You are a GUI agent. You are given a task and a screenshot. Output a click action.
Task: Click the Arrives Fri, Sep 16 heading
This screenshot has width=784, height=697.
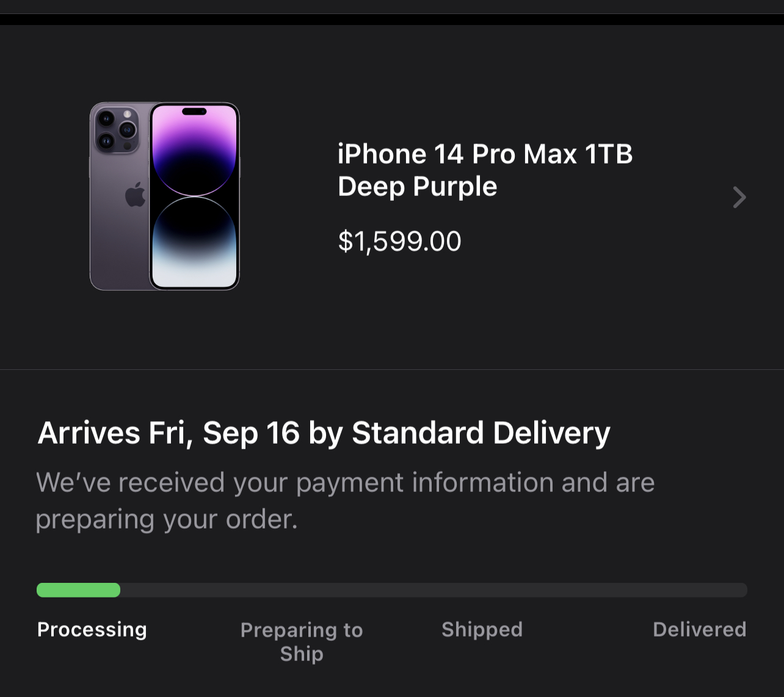coord(171,433)
